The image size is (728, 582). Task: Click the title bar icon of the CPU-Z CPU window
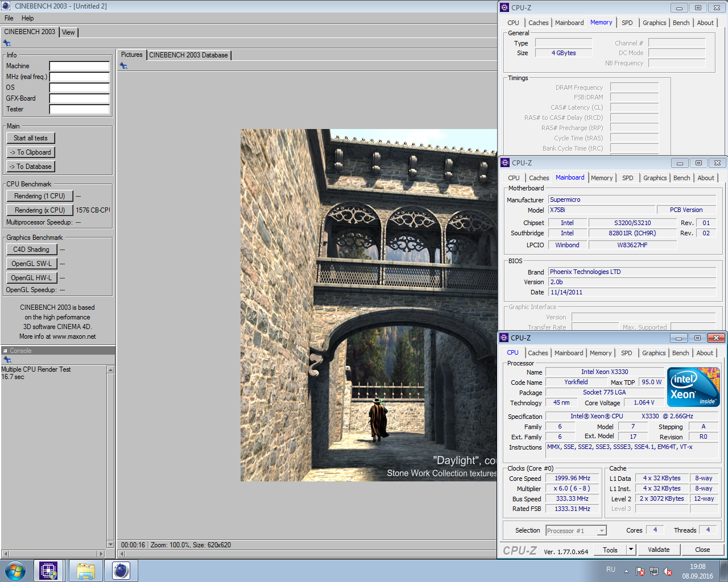click(x=504, y=338)
